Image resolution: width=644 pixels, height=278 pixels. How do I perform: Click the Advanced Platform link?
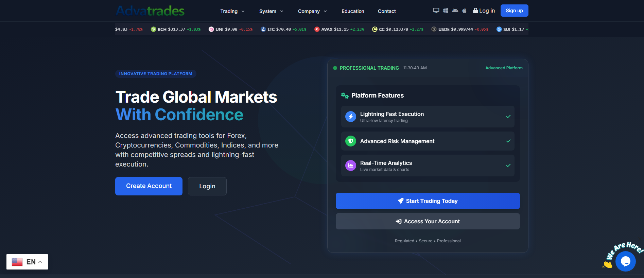pos(504,68)
